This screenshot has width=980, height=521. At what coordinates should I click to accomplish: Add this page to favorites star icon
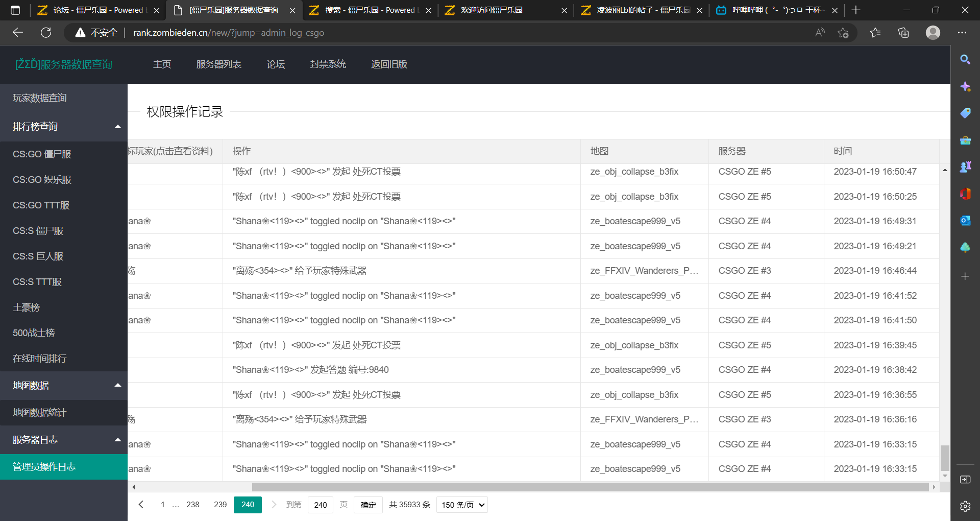(x=843, y=33)
